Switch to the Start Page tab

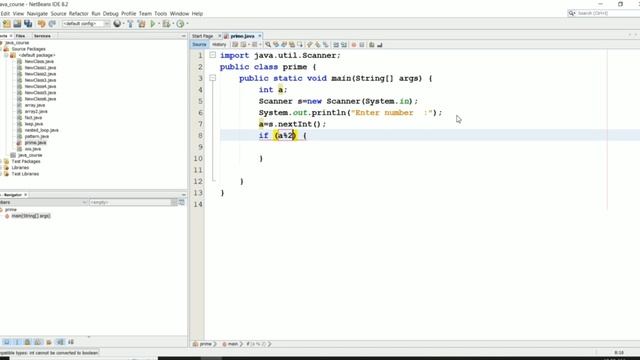(203, 36)
